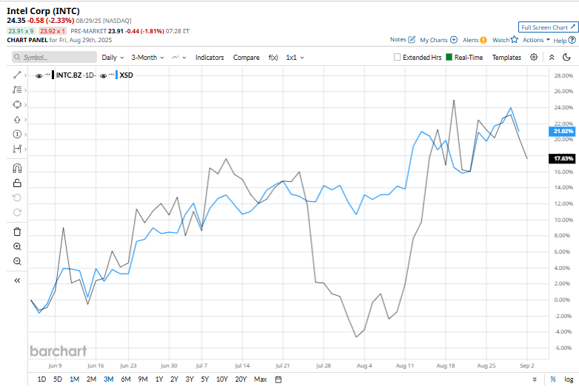Click the Watch star icon
Image resolution: width=579 pixels, height=392 pixels.
(x=515, y=39)
